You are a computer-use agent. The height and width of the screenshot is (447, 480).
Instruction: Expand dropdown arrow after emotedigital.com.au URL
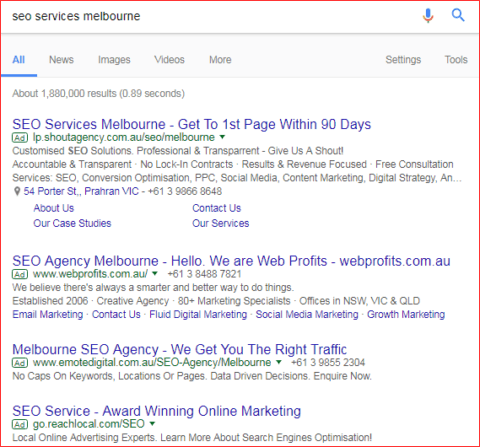[x=279, y=362]
